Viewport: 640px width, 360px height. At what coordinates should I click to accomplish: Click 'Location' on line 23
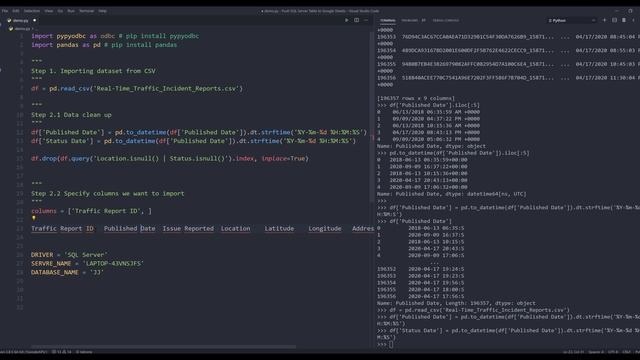[x=236, y=229]
